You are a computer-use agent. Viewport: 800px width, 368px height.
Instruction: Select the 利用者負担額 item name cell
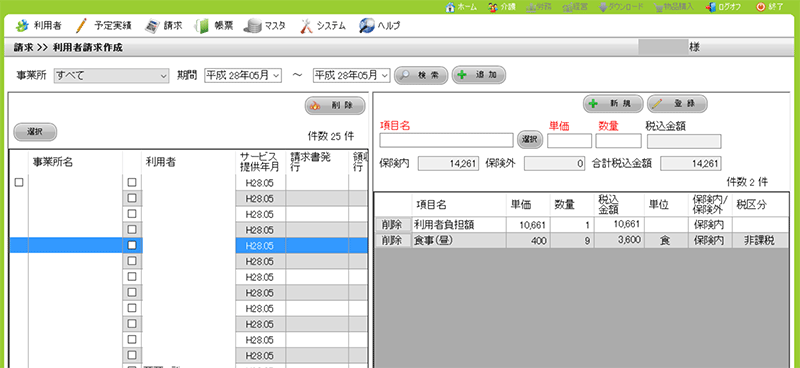[x=459, y=225]
